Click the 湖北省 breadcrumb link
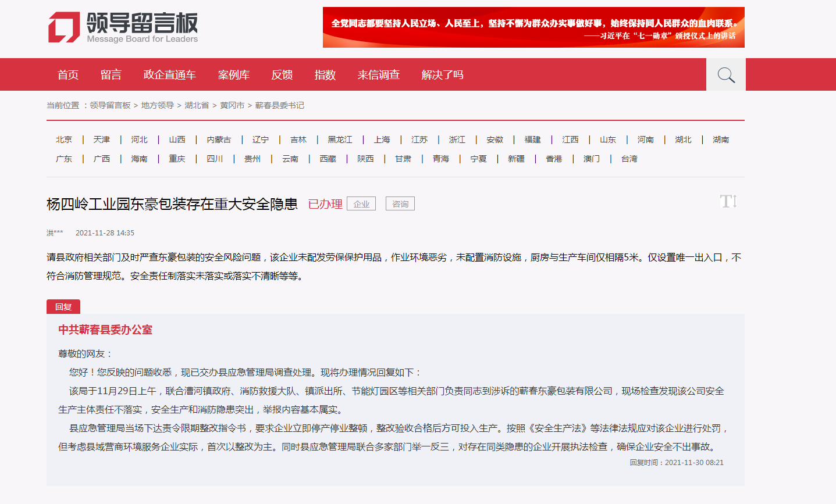 tap(197, 105)
